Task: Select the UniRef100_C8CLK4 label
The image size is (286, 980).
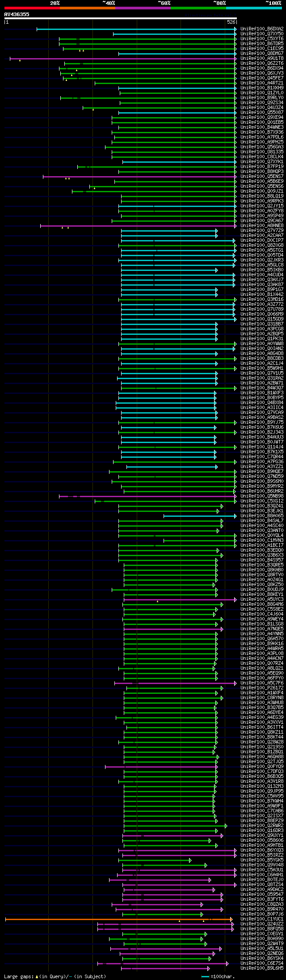Action: (x=262, y=157)
